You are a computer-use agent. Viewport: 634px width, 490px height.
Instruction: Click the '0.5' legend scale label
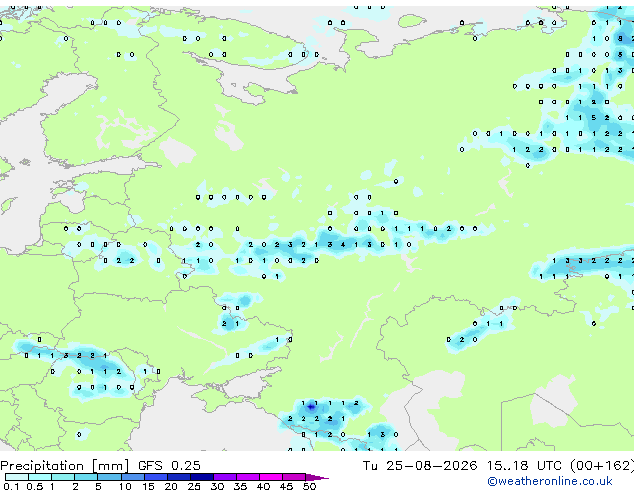pyautogui.click(x=35, y=486)
